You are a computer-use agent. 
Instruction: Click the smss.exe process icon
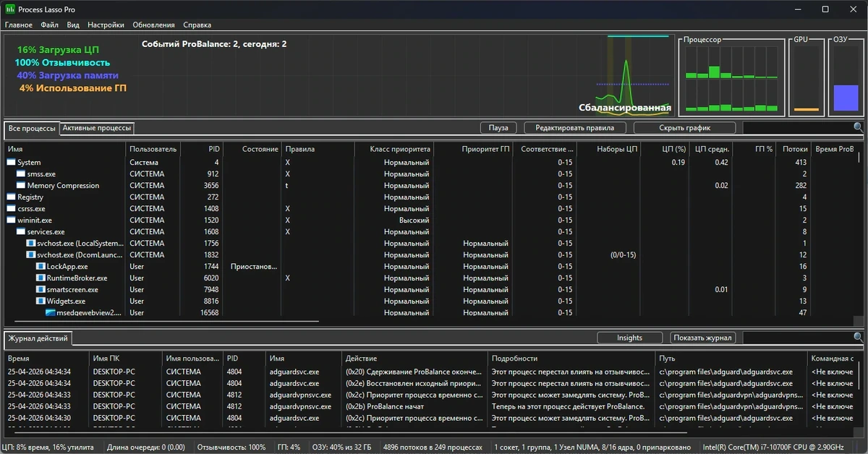click(x=21, y=174)
